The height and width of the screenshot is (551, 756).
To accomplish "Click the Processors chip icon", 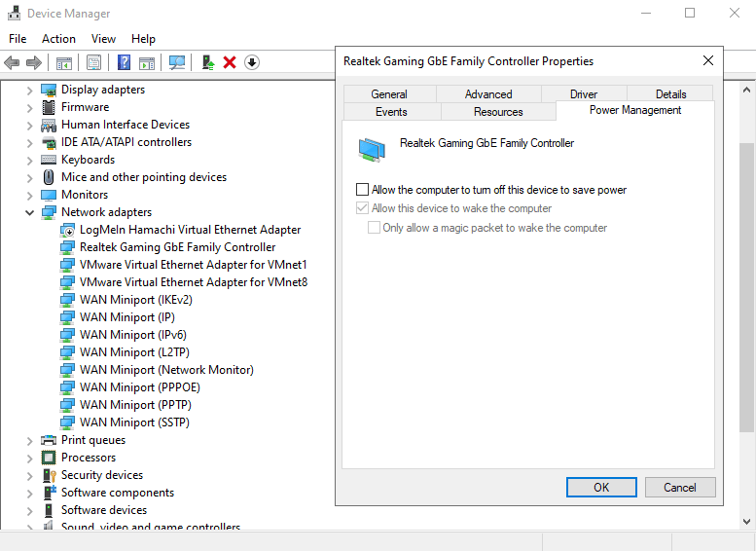I will point(49,458).
